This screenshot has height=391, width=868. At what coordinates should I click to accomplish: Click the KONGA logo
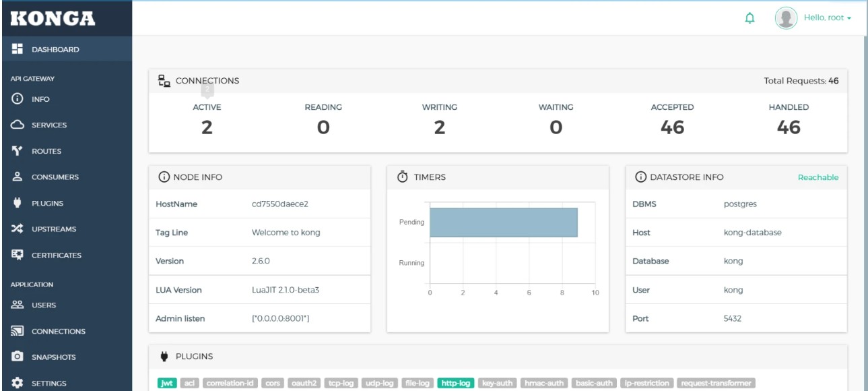52,18
